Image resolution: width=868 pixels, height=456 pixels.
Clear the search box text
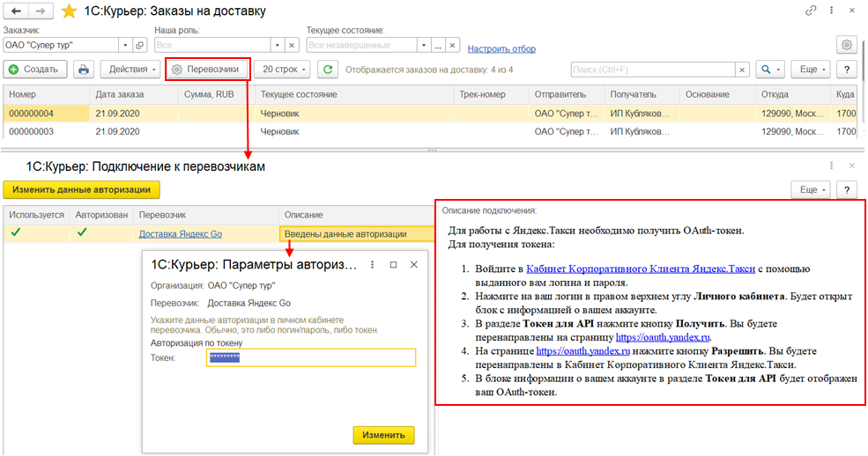pos(742,70)
